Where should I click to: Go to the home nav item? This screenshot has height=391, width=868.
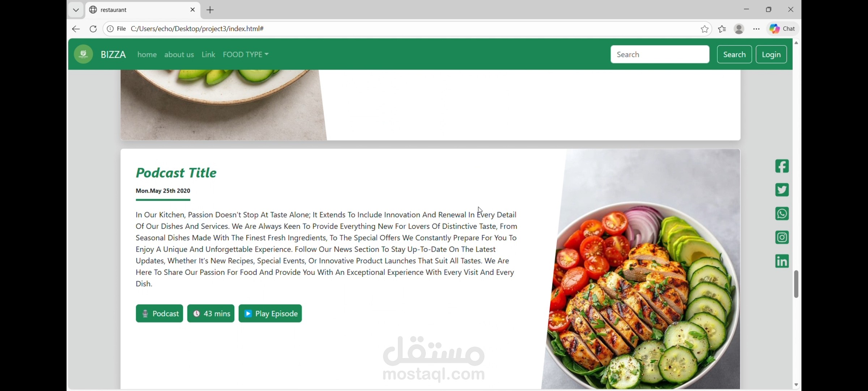pyautogui.click(x=147, y=54)
